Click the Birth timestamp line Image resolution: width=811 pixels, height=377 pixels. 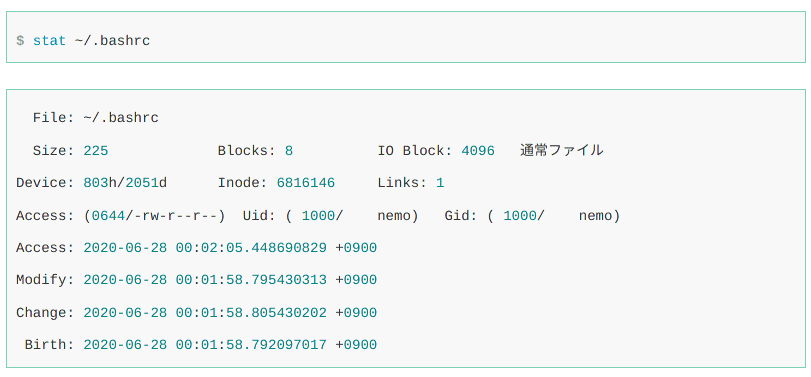point(201,344)
